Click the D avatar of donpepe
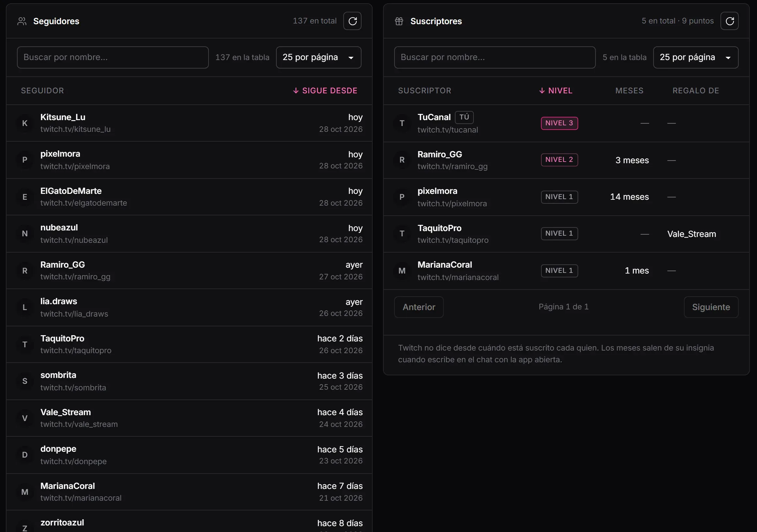The image size is (757, 532). [25, 455]
